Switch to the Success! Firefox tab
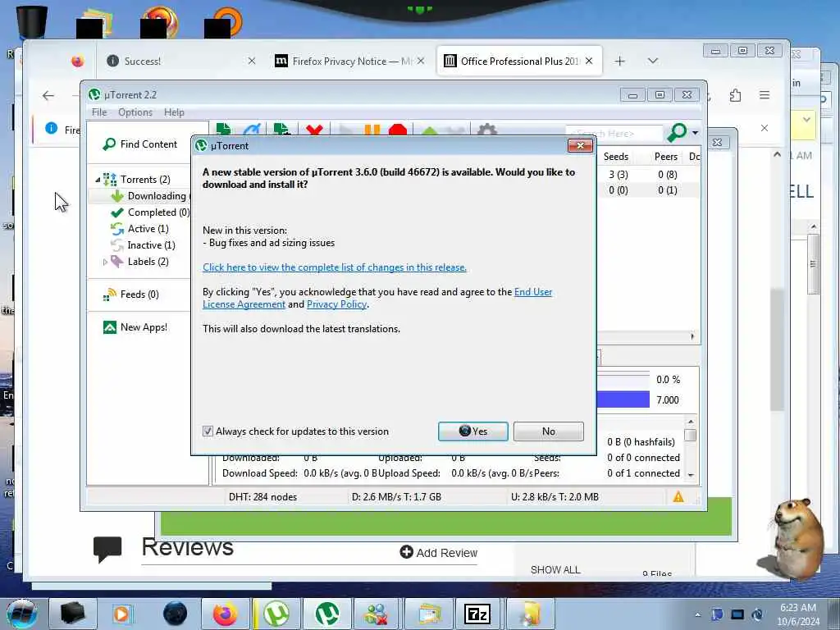Screen dimensions: 840x630 pyautogui.click(x=180, y=61)
